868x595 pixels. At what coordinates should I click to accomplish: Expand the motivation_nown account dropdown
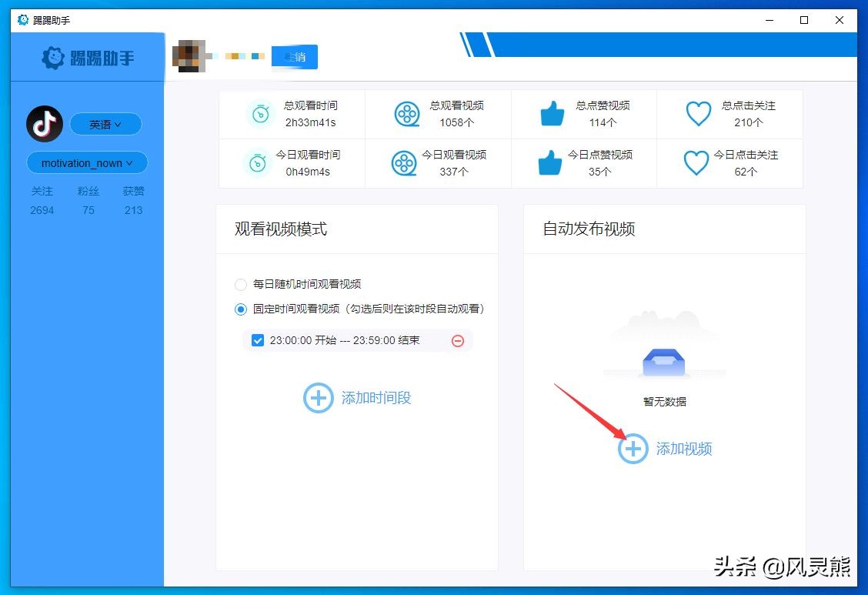[x=86, y=162]
